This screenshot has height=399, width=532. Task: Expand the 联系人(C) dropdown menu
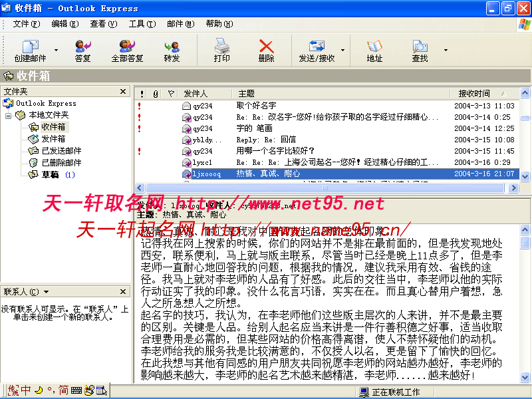point(47,292)
